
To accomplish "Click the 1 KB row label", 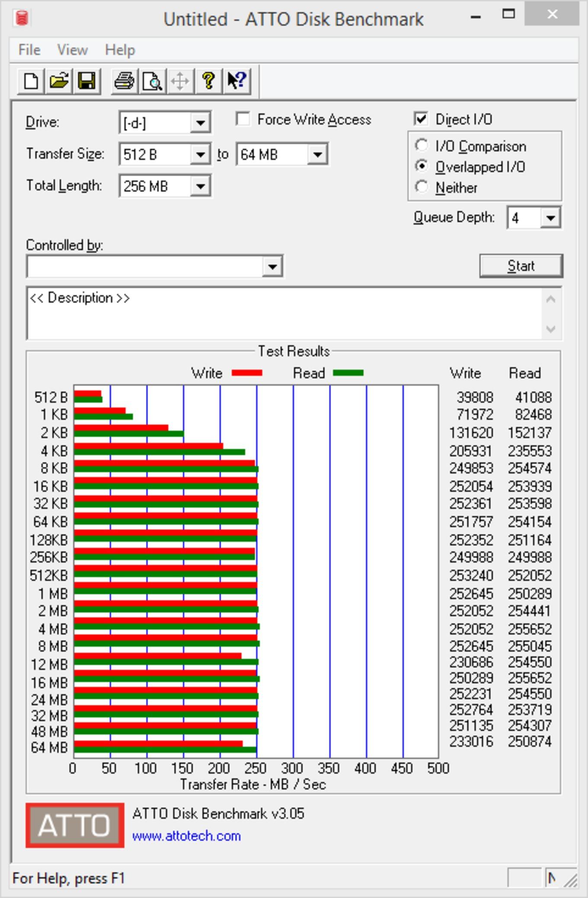I will (x=54, y=415).
